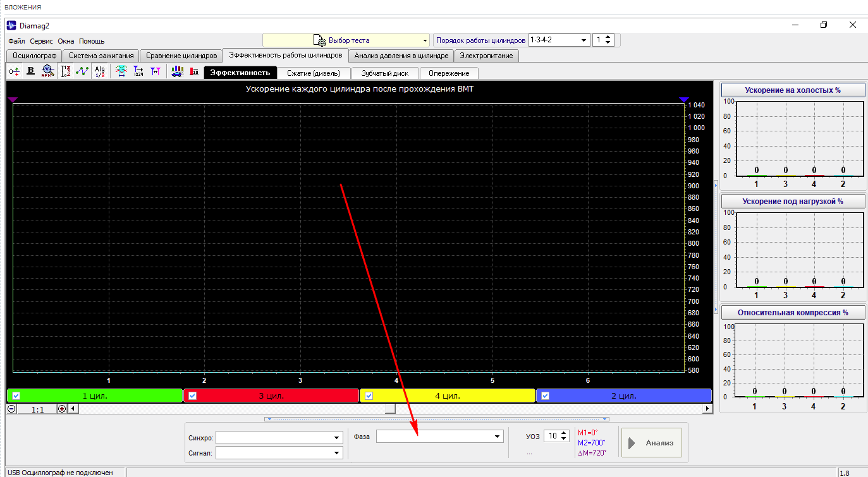The image size is (868, 477).
Task: Click the blue M2 marker triangle
Action: pyautogui.click(x=683, y=100)
